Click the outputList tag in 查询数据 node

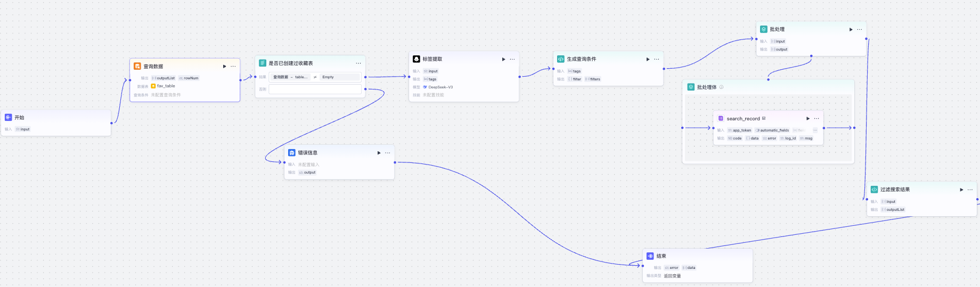(x=164, y=78)
